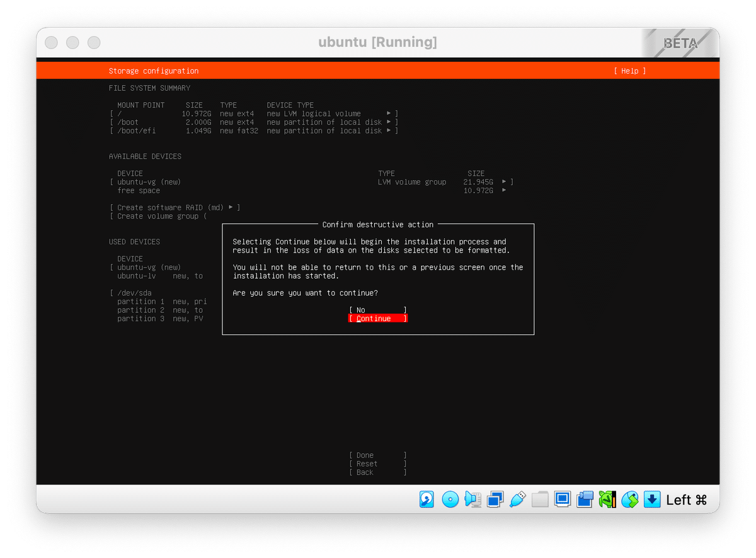Click the 'new fat32' type cell
The image size is (756, 558).
(x=239, y=131)
